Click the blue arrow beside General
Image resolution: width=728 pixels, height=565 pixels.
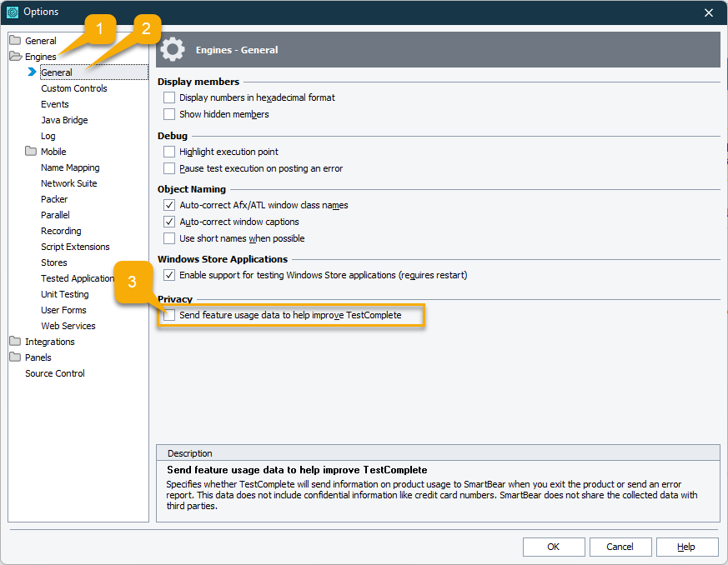point(32,72)
